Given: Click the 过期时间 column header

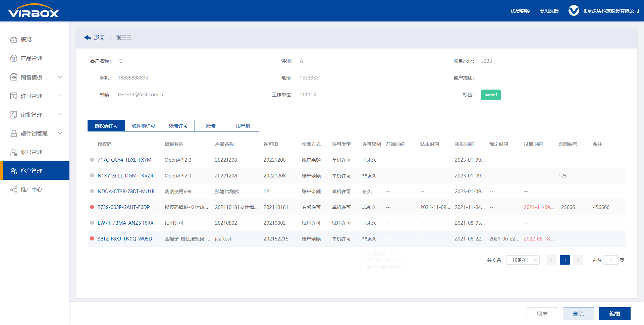Looking at the screenshot, I should coord(533,144).
